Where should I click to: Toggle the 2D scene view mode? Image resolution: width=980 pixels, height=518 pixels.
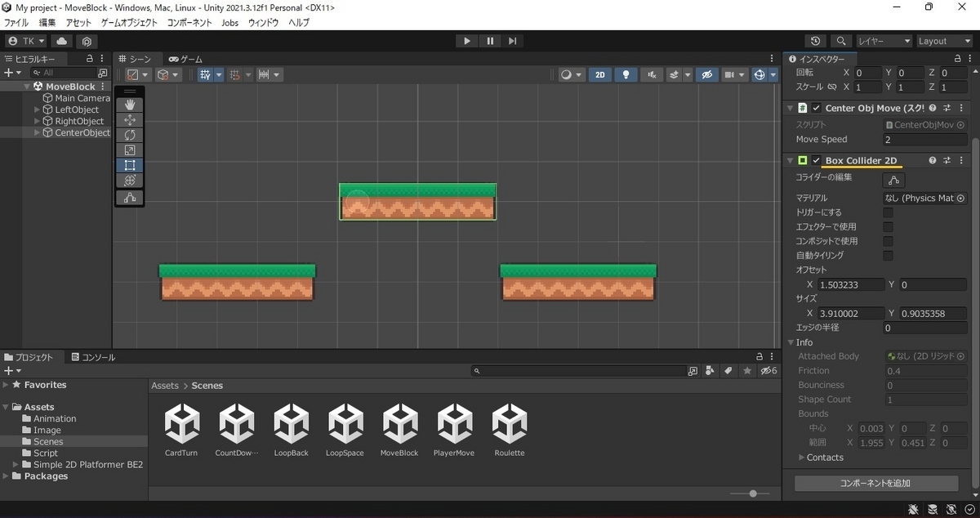click(x=600, y=74)
